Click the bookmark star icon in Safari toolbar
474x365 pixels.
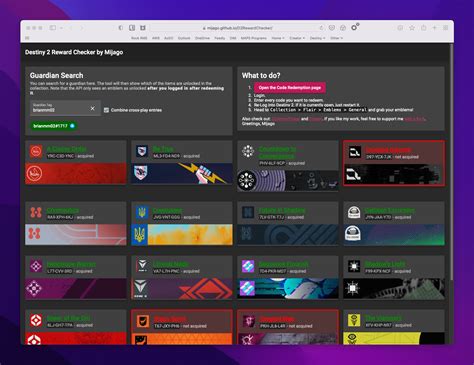point(412,28)
